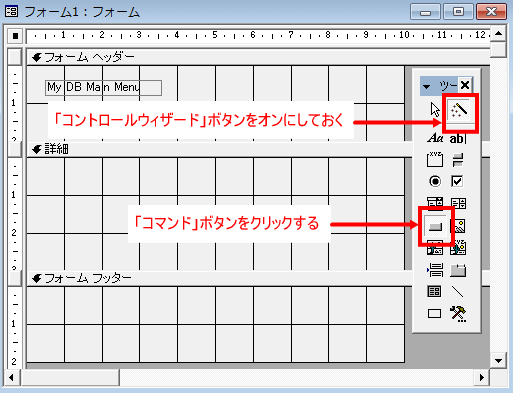Select the List Box tool
Screen dimensions: 513x393
(x=458, y=203)
